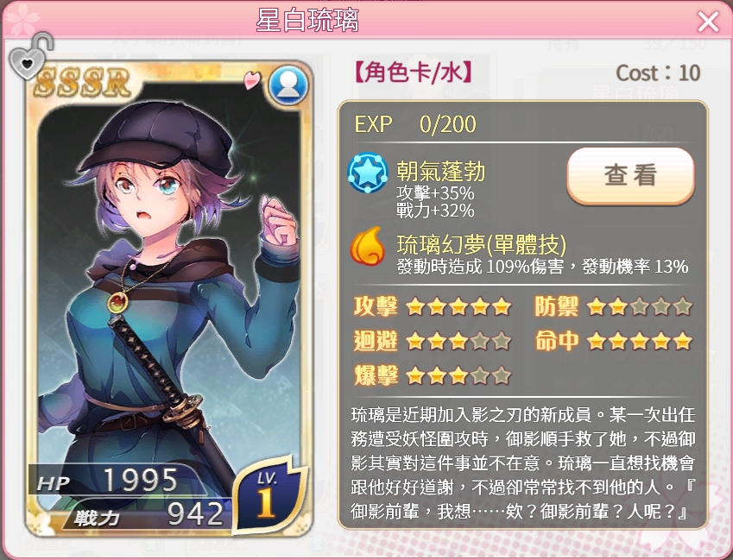This screenshot has width=733, height=560.
Task: Click the SSSR rarity badge
Action: click(82, 83)
